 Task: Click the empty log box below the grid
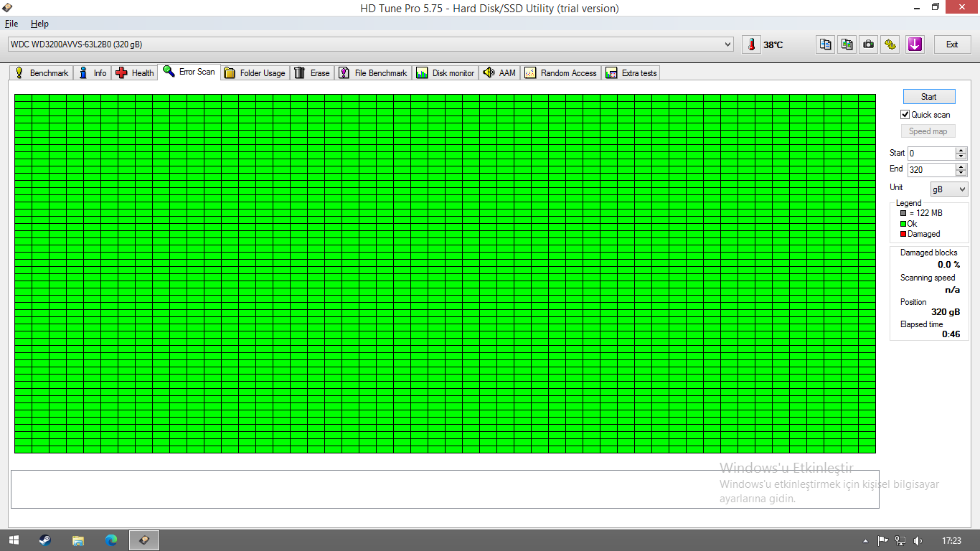[x=445, y=489]
